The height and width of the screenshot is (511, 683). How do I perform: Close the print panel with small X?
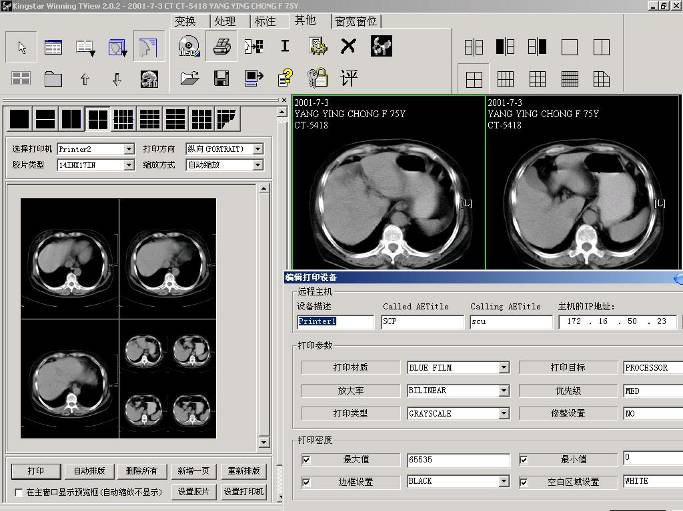tap(284, 100)
